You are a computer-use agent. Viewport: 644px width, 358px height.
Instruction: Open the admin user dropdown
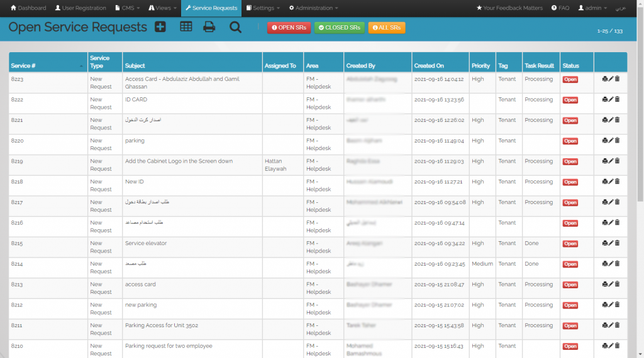tap(592, 8)
